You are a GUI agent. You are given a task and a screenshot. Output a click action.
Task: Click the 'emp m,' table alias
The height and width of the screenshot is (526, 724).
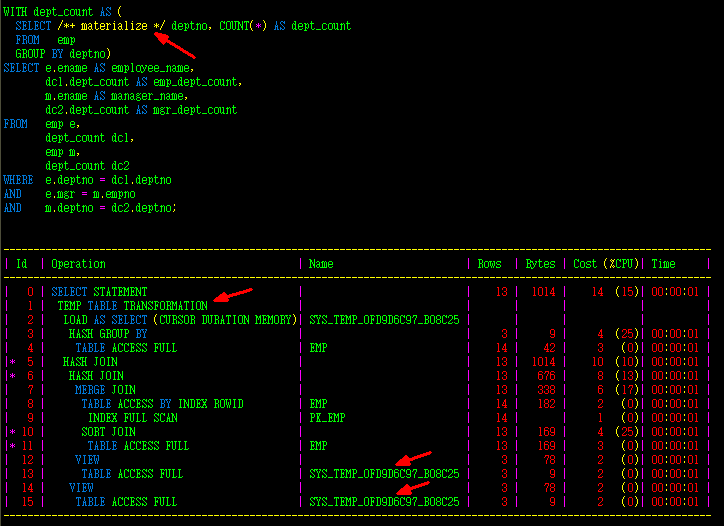click(63, 152)
